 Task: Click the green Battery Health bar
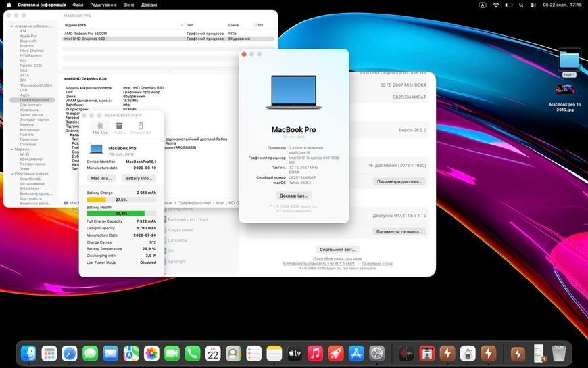[x=121, y=213]
